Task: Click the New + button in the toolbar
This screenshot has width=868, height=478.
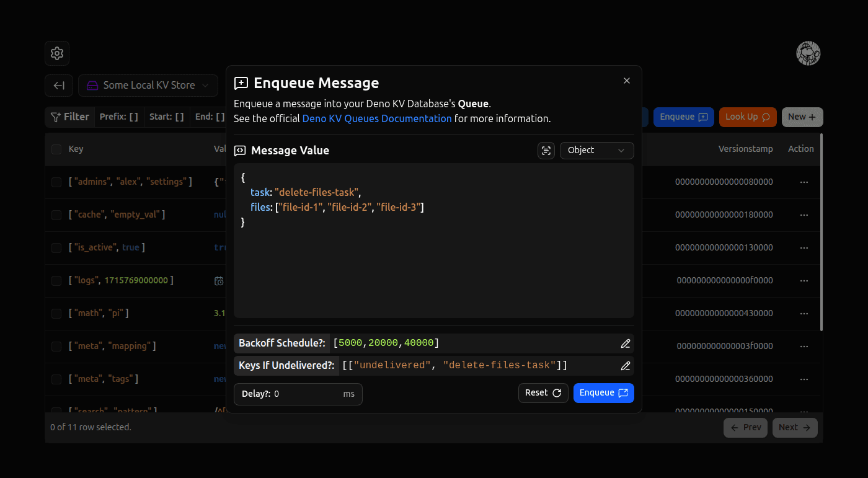Action: [802, 117]
